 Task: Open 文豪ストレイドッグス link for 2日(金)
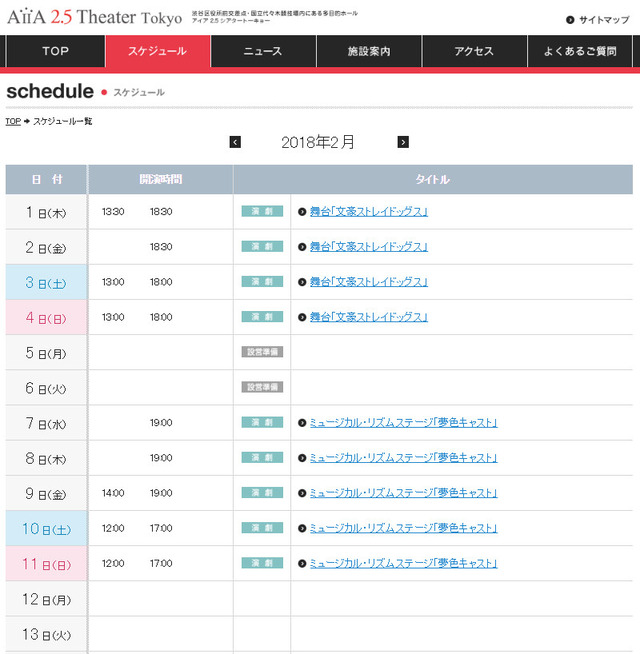click(x=369, y=247)
